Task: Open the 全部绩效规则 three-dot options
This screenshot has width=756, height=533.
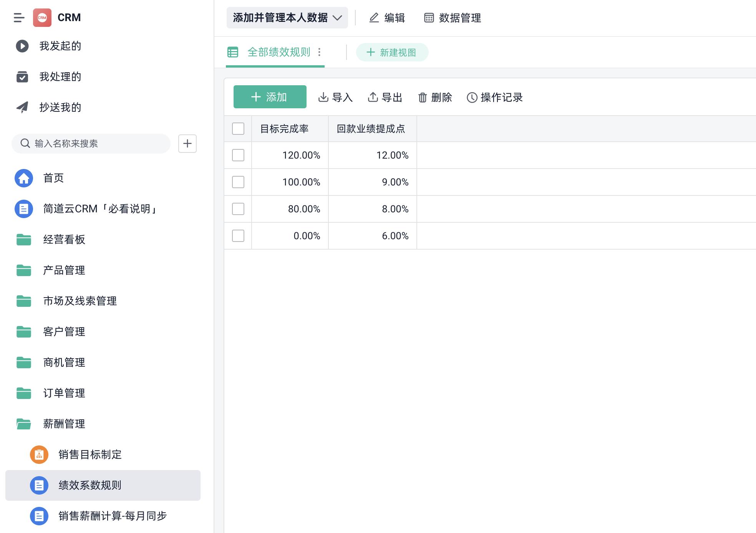Action: [319, 52]
